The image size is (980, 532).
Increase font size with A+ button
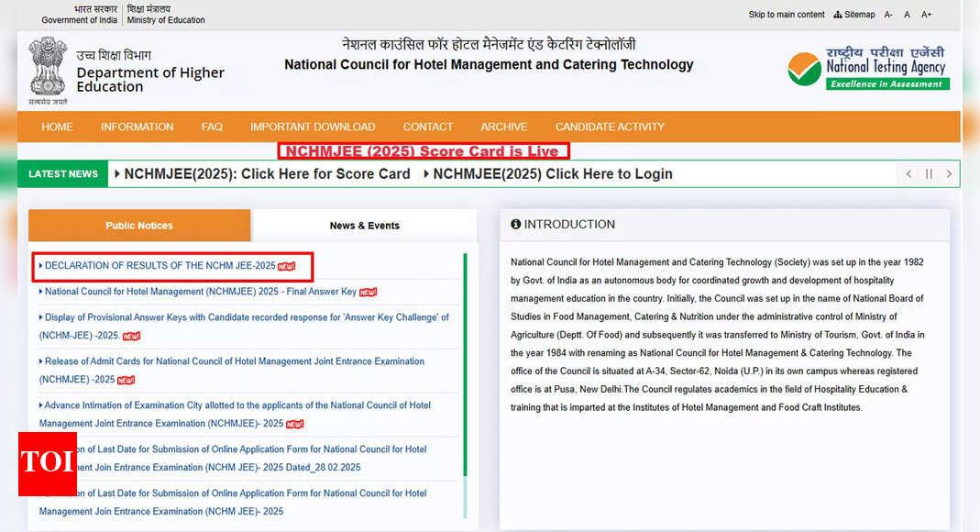(x=926, y=15)
